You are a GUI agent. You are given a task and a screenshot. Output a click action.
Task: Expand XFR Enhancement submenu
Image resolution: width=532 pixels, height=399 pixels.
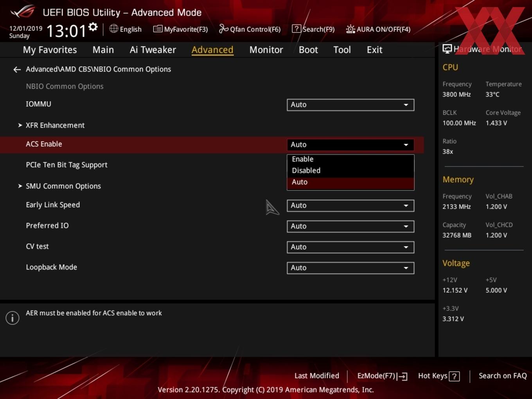click(x=51, y=126)
